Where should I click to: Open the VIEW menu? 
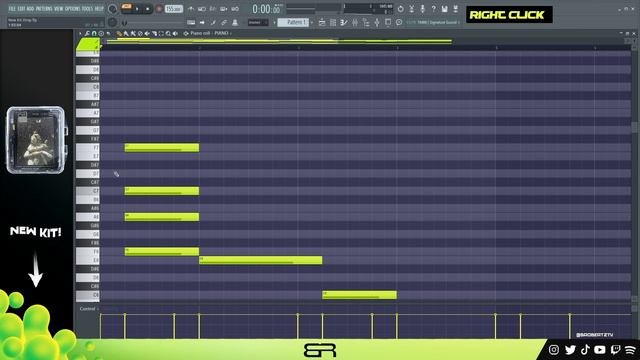[x=58, y=9]
